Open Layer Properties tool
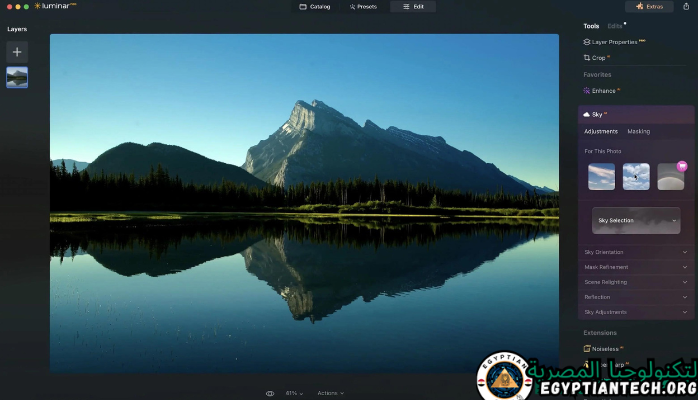Screen dimensions: 698x400 point(617,42)
